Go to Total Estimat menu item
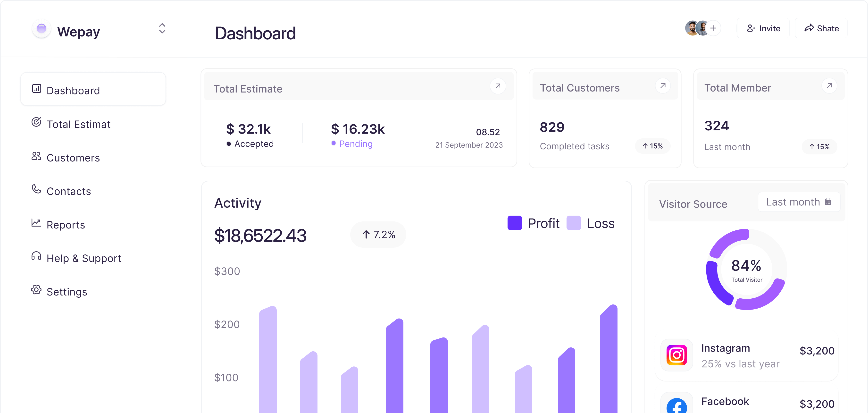This screenshot has width=868, height=413. [78, 124]
